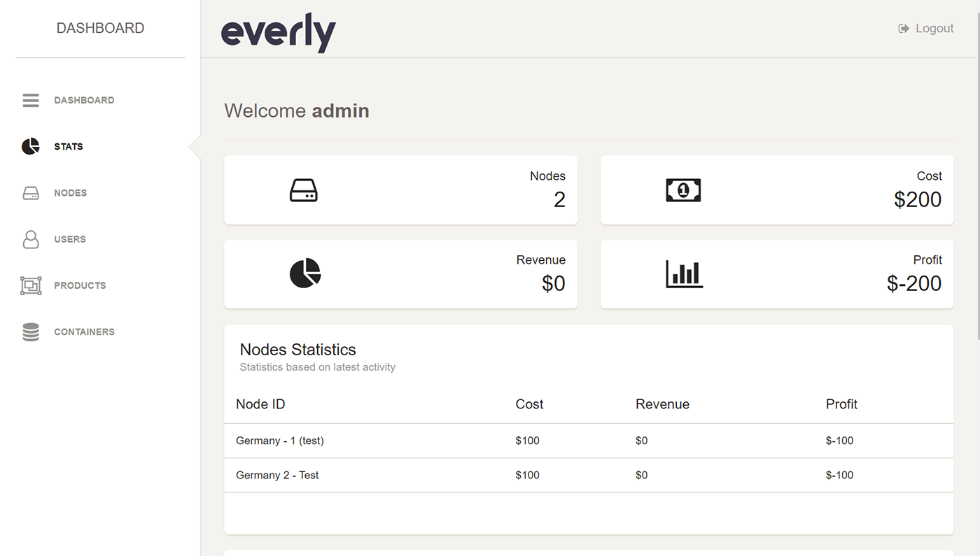The height and width of the screenshot is (556, 980).
Task: Click the Logout arrow icon
Action: click(904, 29)
